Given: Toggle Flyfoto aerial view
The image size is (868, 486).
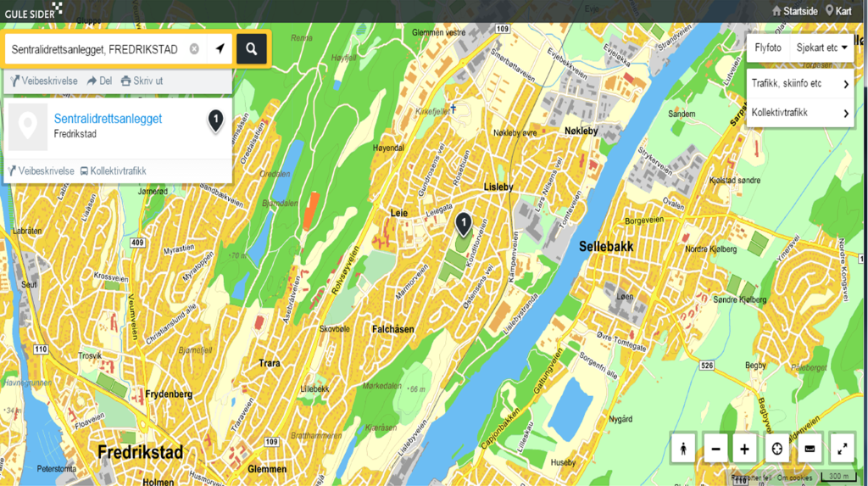Looking at the screenshot, I should (768, 47).
